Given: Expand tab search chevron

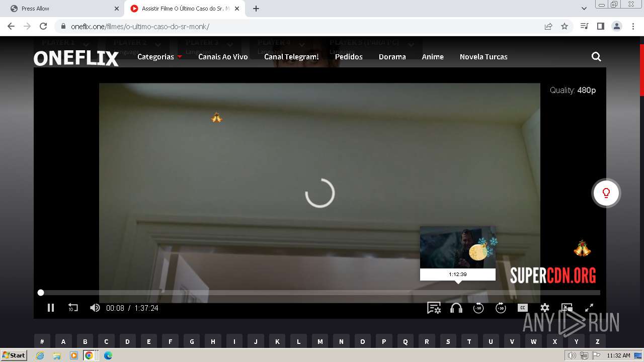Looking at the screenshot, I should click(x=584, y=9).
